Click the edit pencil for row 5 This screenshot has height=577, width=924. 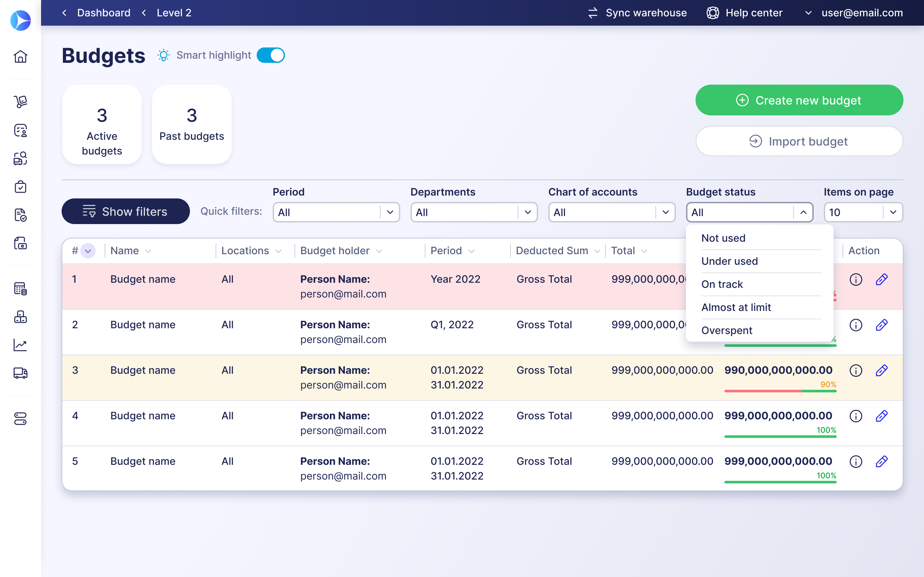[x=881, y=461]
